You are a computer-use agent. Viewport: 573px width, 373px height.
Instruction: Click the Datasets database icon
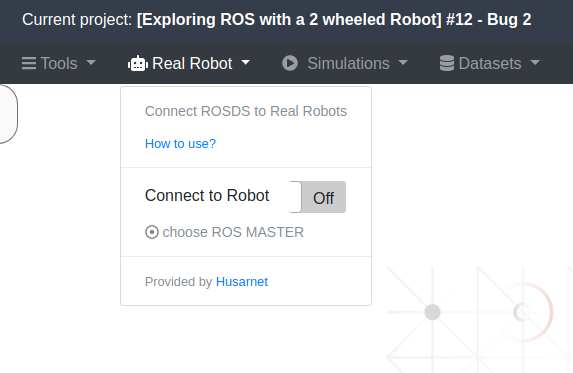click(x=447, y=63)
